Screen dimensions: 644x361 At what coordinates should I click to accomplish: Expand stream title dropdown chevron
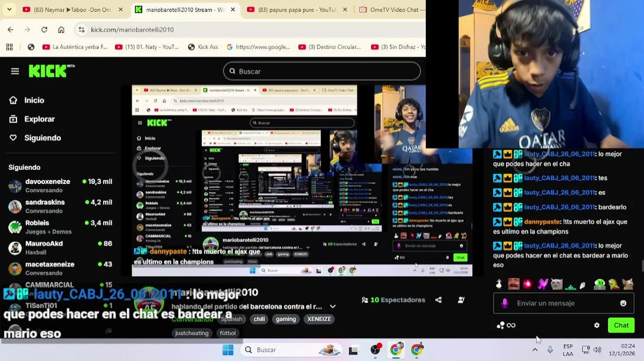[333, 306]
